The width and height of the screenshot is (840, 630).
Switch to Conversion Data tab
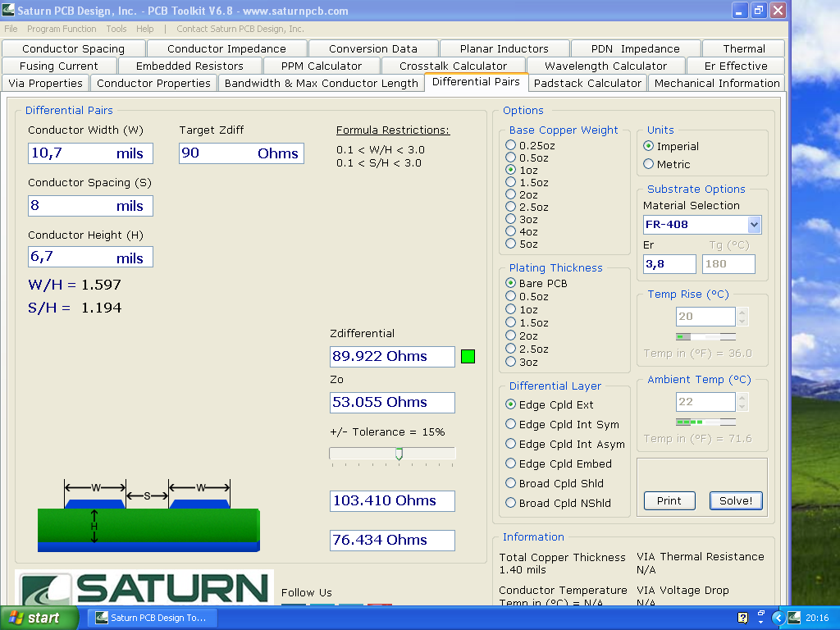point(373,48)
